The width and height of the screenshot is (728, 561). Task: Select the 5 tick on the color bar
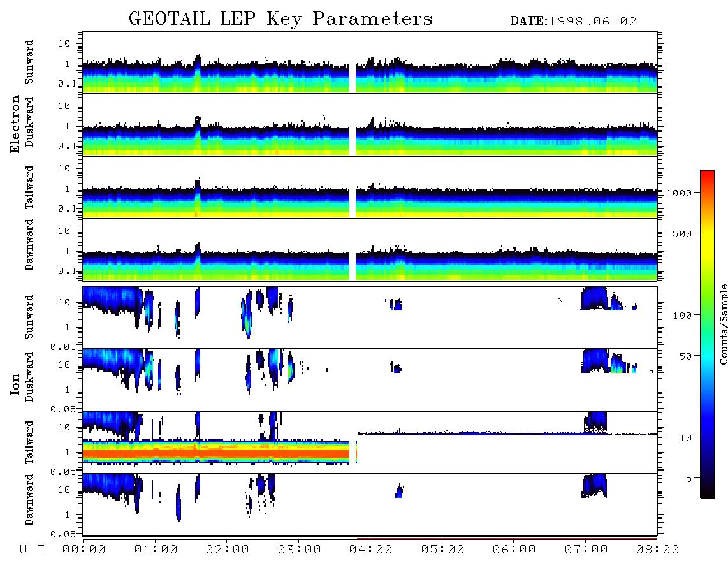688,478
